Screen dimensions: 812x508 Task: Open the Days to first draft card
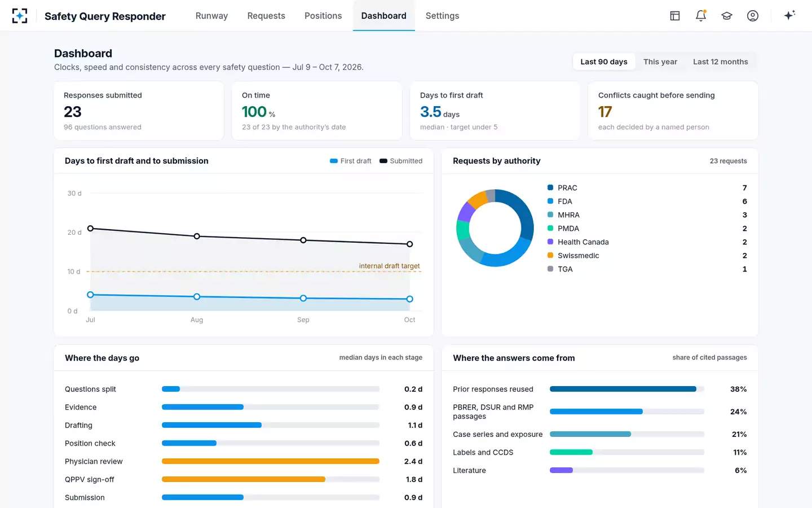point(495,111)
